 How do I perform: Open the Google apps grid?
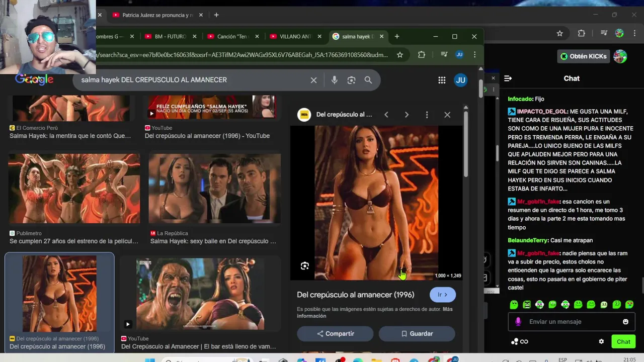coord(442,80)
